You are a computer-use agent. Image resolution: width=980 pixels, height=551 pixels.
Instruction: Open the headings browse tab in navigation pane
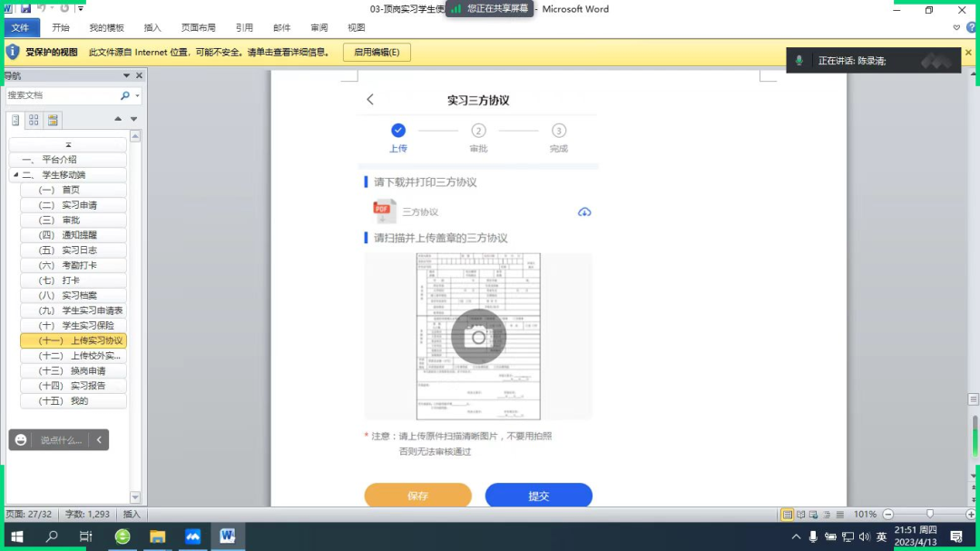(15, 120)
